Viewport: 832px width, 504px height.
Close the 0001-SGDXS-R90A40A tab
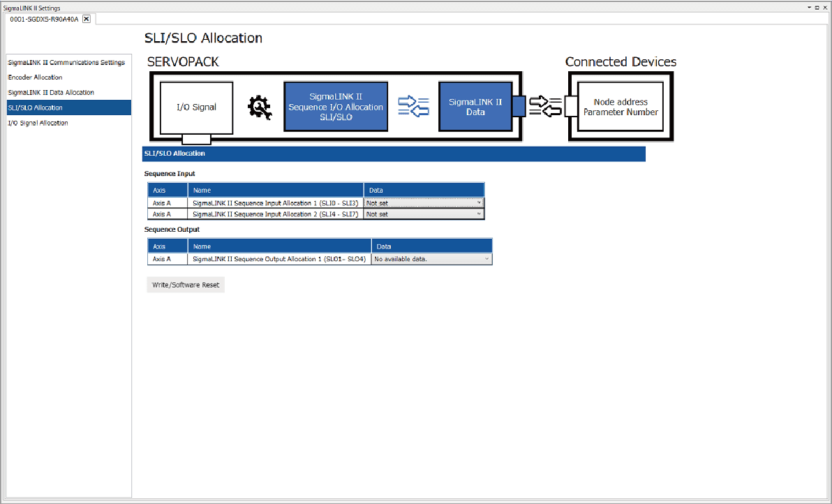(x=86, y=19)
